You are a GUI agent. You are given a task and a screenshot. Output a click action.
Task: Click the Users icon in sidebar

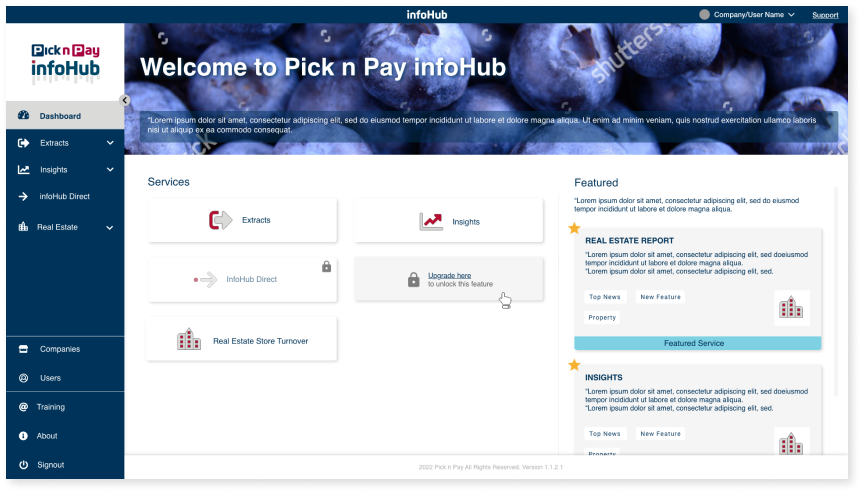pyautogui.click(x=23, y=378)
